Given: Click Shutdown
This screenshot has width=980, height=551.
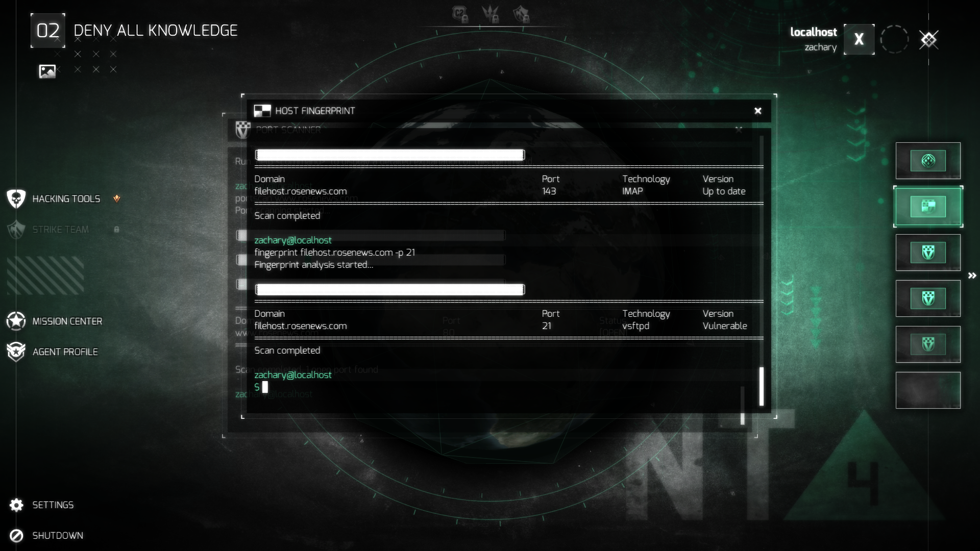Looking at the screenshot, I should [x=57, y=536].
